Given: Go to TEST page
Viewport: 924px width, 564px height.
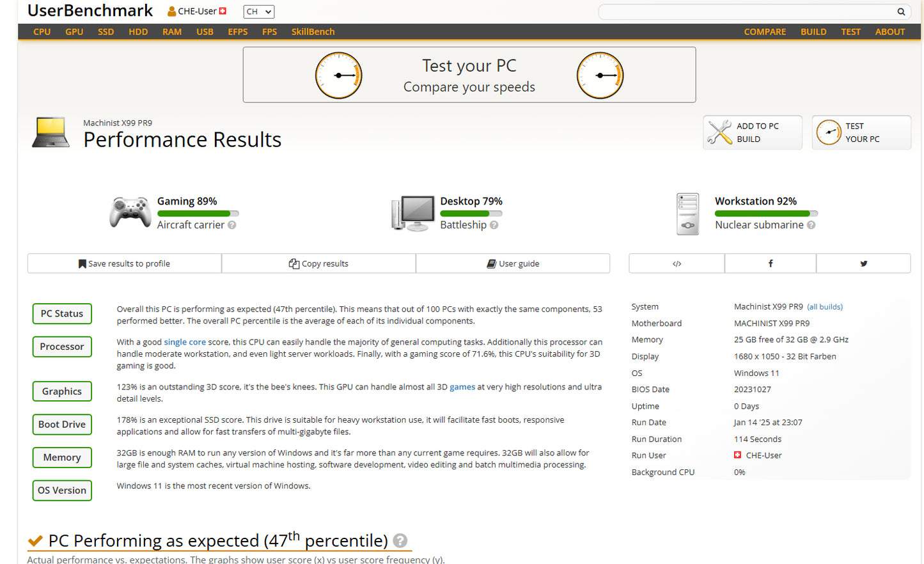Looking at the screenshot, I should click(850, 31).
